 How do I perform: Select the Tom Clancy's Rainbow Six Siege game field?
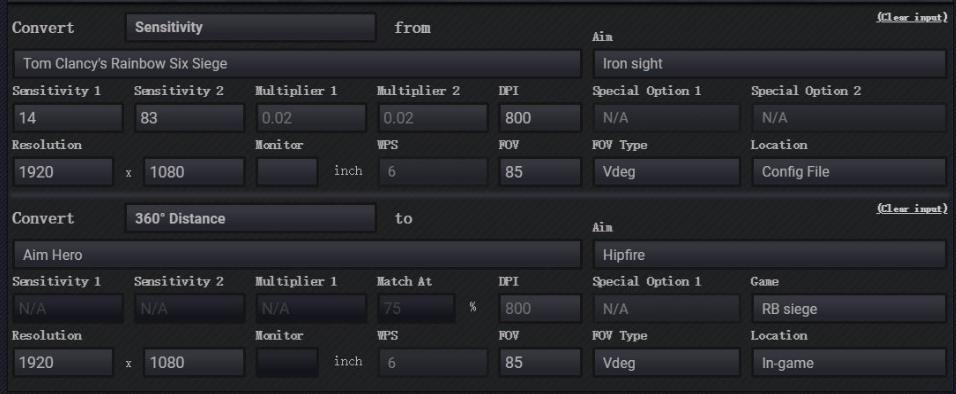[x=297, y=63]
